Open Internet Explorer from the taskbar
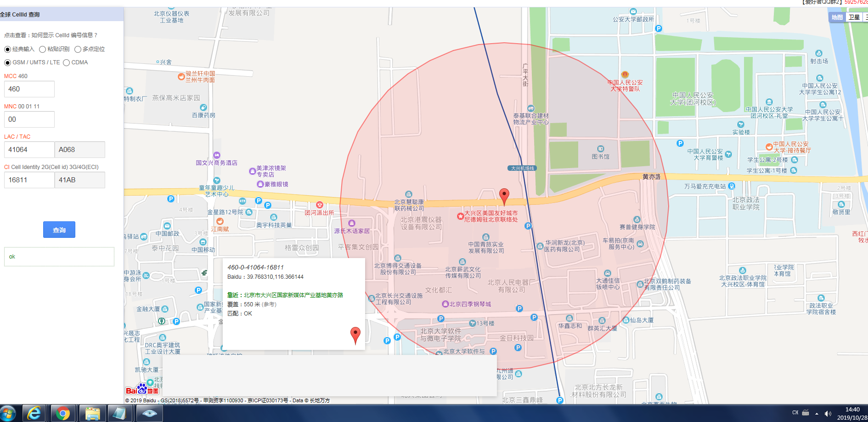The height and width of the screenshot is (422, 868). [x=34, y=413]
